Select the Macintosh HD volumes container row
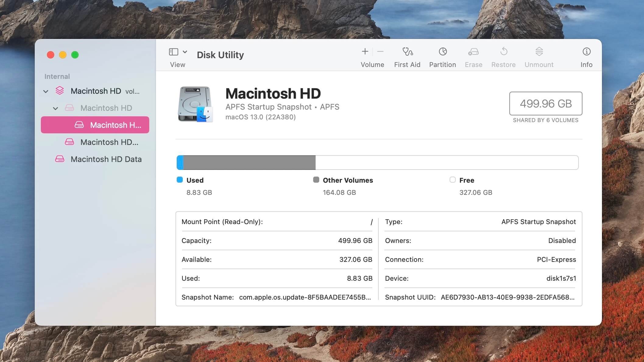The image size is (644, 362). point(95,91)
